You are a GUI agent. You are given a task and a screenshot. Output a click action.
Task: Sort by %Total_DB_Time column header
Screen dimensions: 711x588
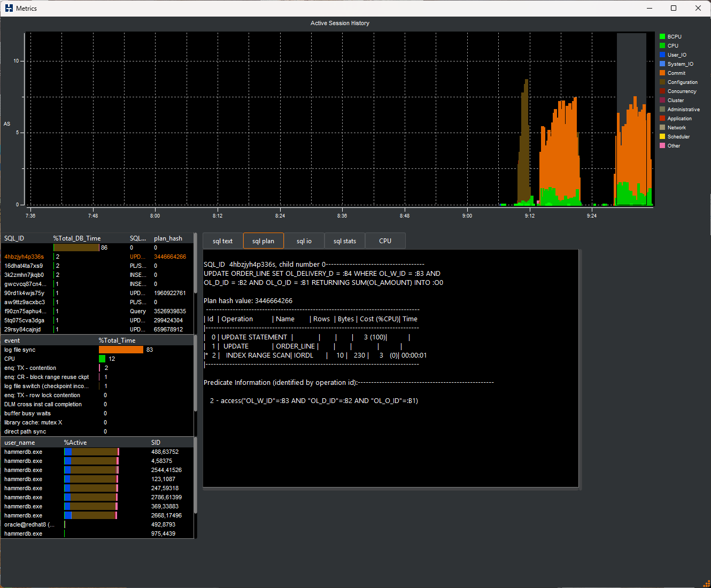77,238
